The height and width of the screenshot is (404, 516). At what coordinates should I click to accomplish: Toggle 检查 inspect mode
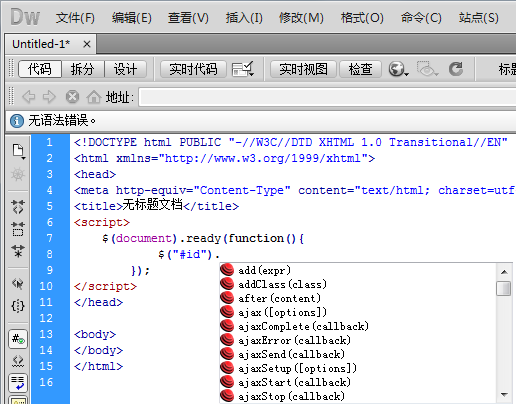[360, 69]
